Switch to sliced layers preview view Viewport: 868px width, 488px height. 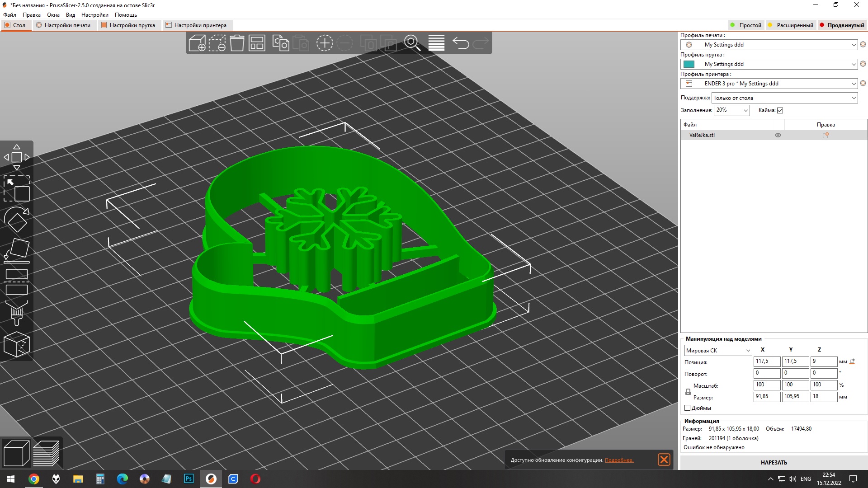pyautogui.click(x=47, y=453)
